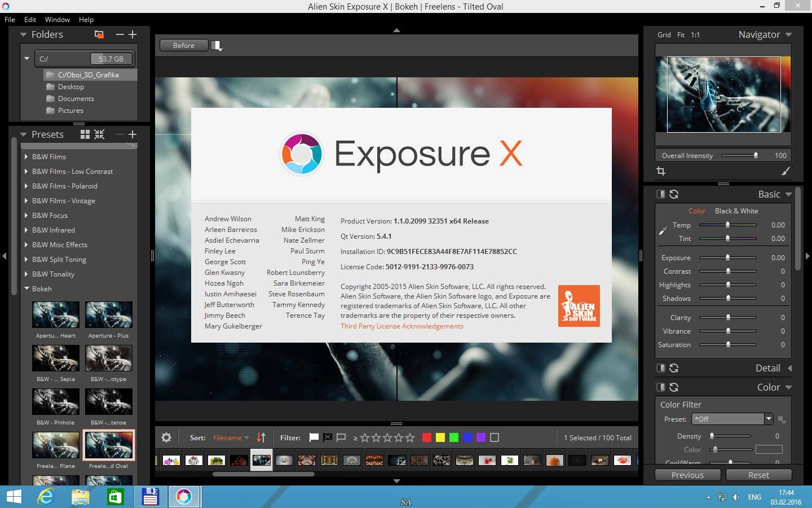Screen dimensions: 812x508
Task: Reset the Color panel with circular arrows
Action: click(x=674, y=387)
